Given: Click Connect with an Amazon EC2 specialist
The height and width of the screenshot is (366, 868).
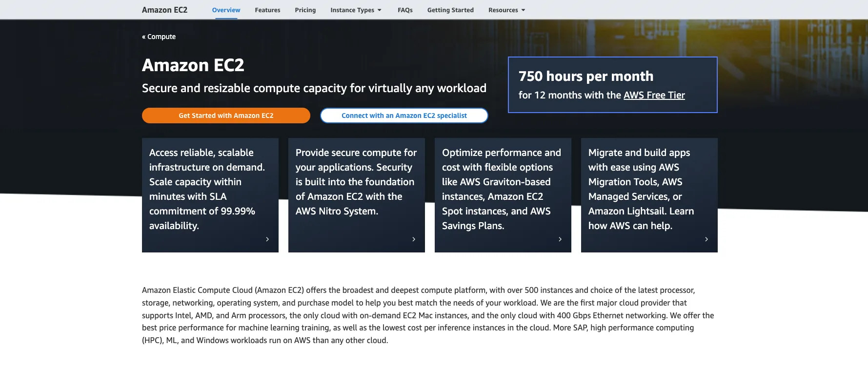Looking at the screenshot, I should click(404, 116).
